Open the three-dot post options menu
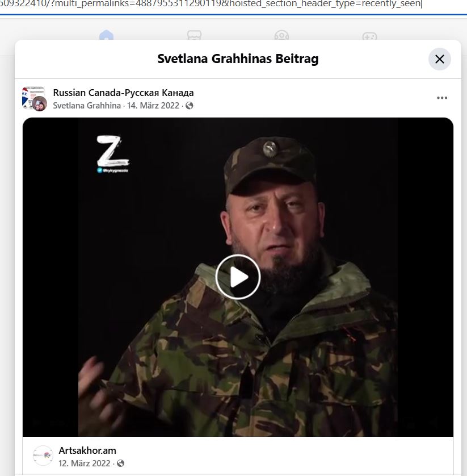 tap(442, 98)
